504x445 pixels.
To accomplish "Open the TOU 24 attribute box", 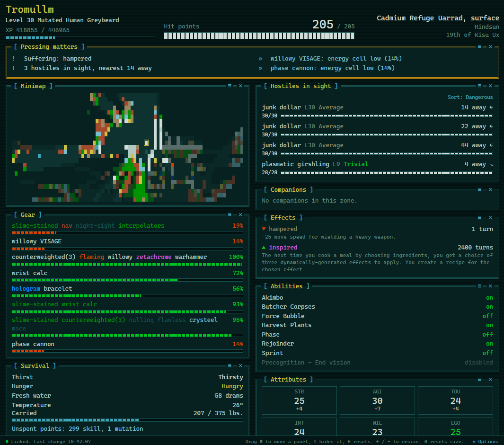I will pyautogui.click(x=455, y=400).
